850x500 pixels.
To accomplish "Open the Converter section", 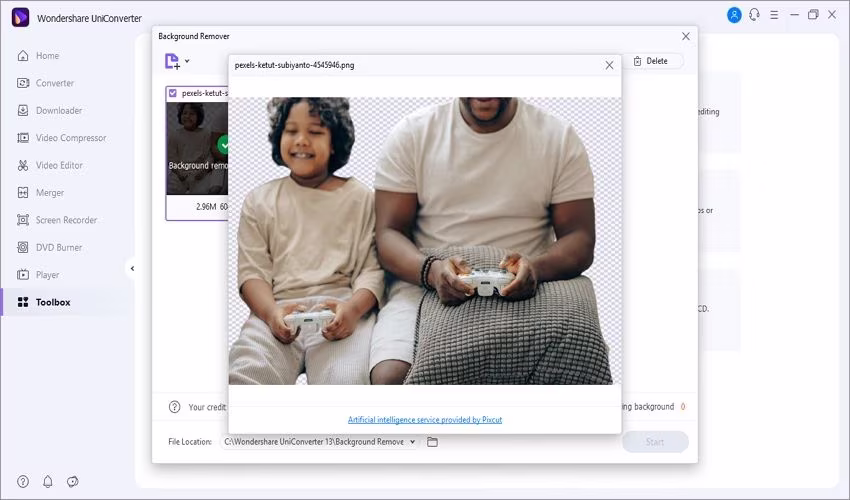I will click(55, 83).
